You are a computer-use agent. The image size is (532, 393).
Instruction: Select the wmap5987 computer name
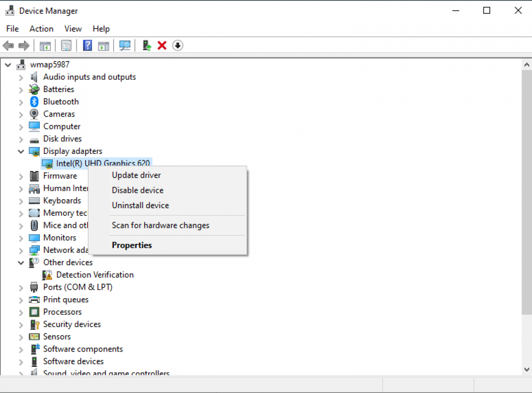click(x=49, y=64)
